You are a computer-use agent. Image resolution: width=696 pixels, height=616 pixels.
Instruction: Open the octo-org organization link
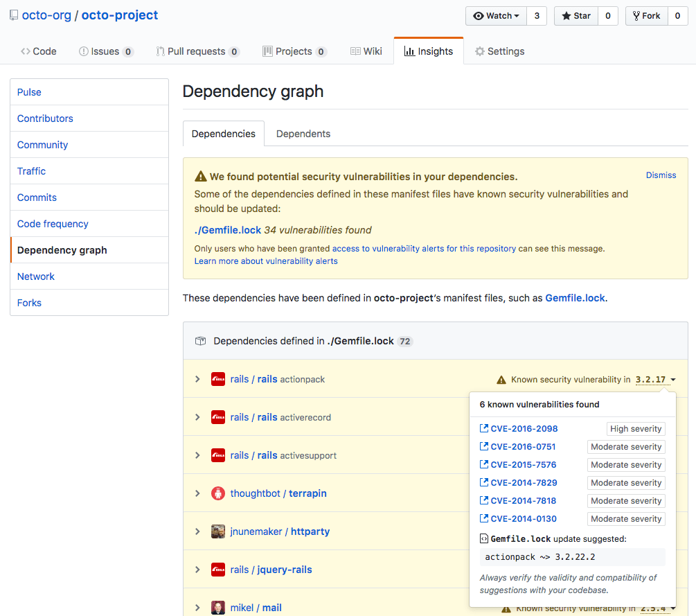46,15
